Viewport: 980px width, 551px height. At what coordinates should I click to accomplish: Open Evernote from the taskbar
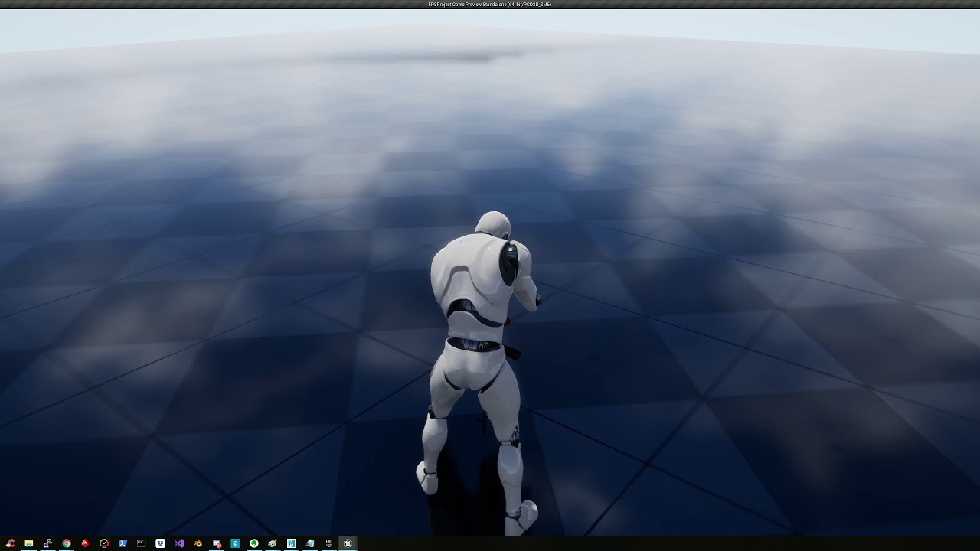(254, 543)
